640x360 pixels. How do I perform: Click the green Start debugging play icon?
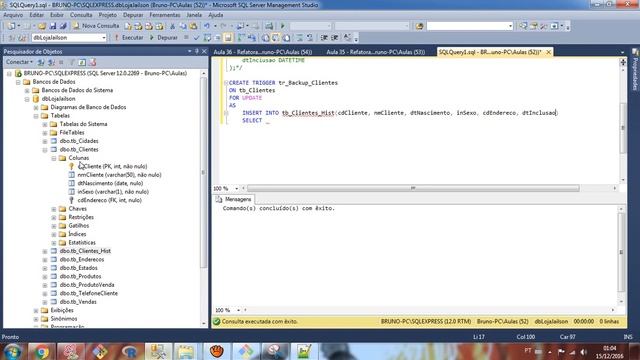click(x=282, y=26)
